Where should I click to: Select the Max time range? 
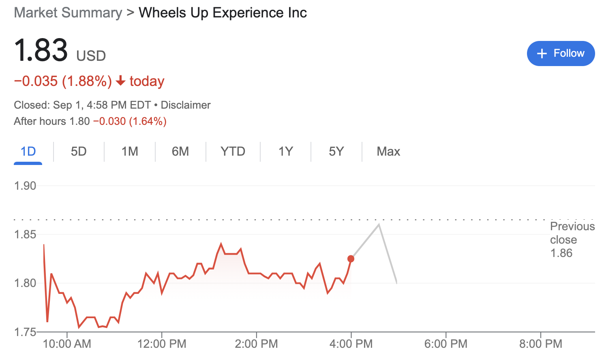pos(388,151)
